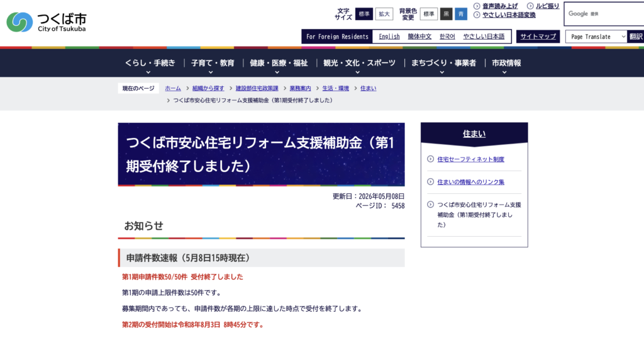Select the 青 background color option

[x=461, y=14]
